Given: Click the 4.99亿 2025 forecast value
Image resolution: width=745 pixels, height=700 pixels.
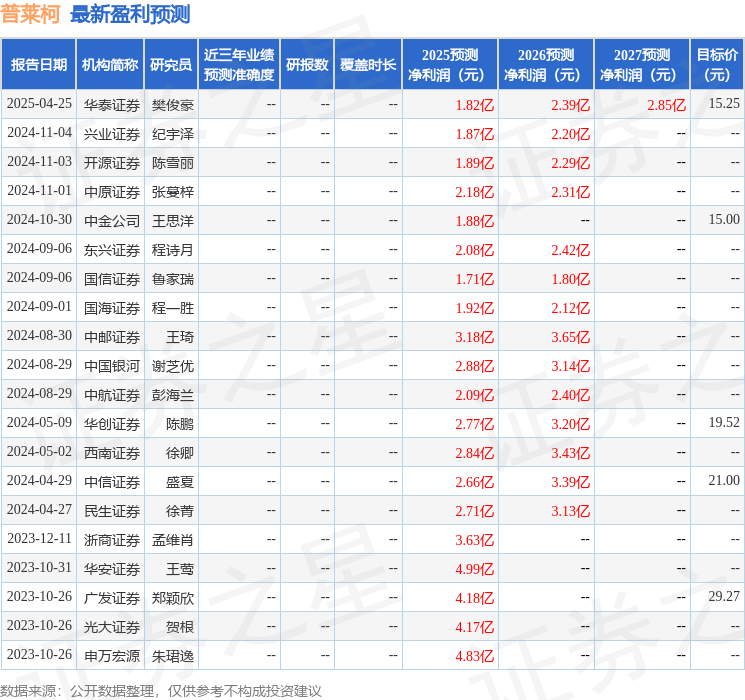Looking at the screenshot, I should click(x=474, y=569).
